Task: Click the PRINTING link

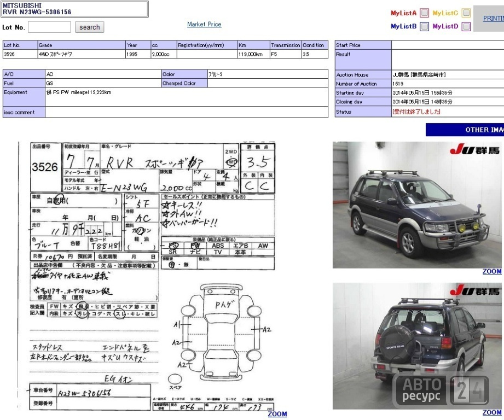Action: pos(494,18)
